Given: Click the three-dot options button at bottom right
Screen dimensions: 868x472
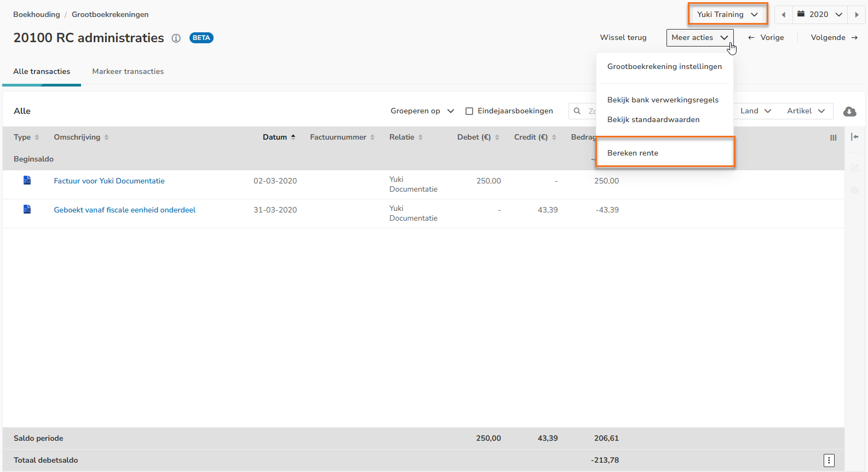Looking at the screenshot, I should coord(829,461).
